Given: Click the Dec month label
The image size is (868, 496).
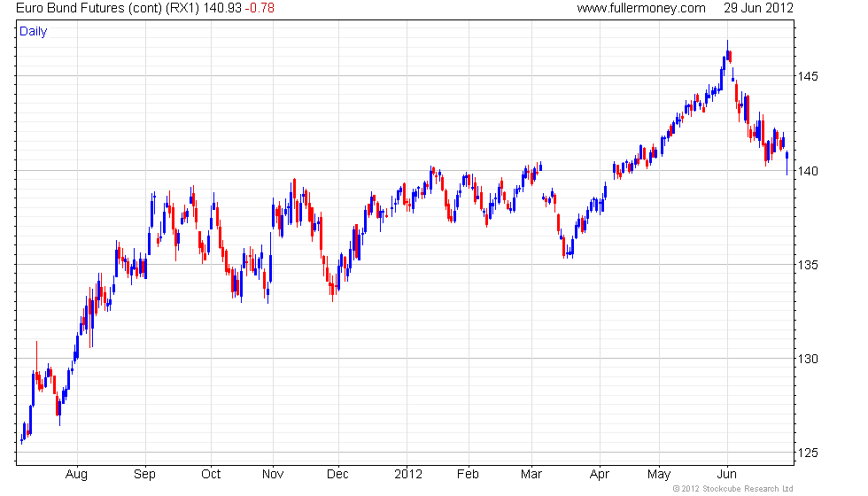Looking at the screenshot, I should [x=337, y=475].
